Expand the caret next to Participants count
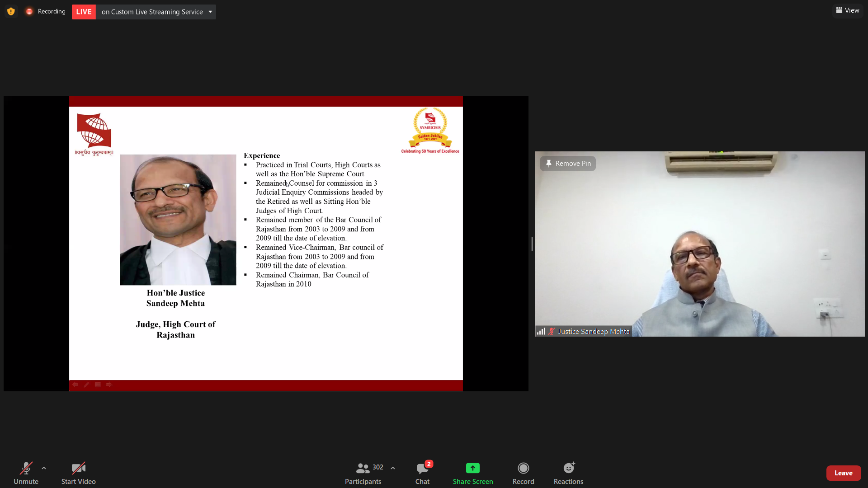This screenshot has width=868, height=488. tap(393, 468)
